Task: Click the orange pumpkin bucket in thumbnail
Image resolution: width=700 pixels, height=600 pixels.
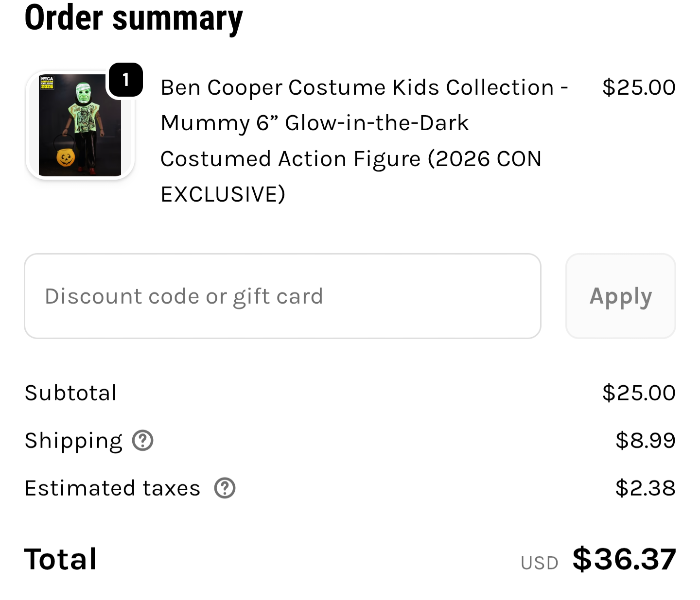Action: 65,157
